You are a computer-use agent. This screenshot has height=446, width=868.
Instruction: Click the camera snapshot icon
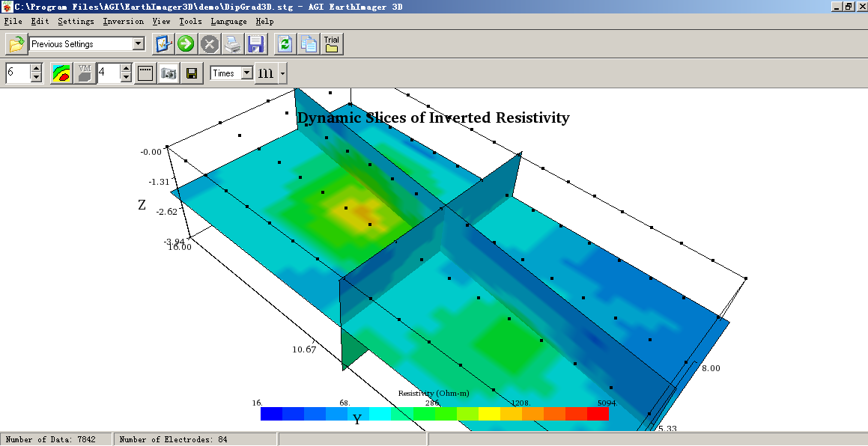[x=169, y=73]
